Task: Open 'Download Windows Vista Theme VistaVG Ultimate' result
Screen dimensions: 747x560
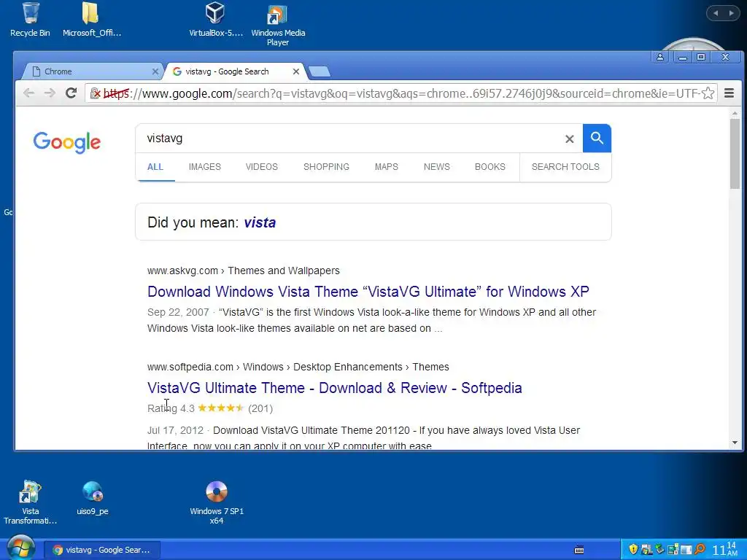Action: pos(368,292)
